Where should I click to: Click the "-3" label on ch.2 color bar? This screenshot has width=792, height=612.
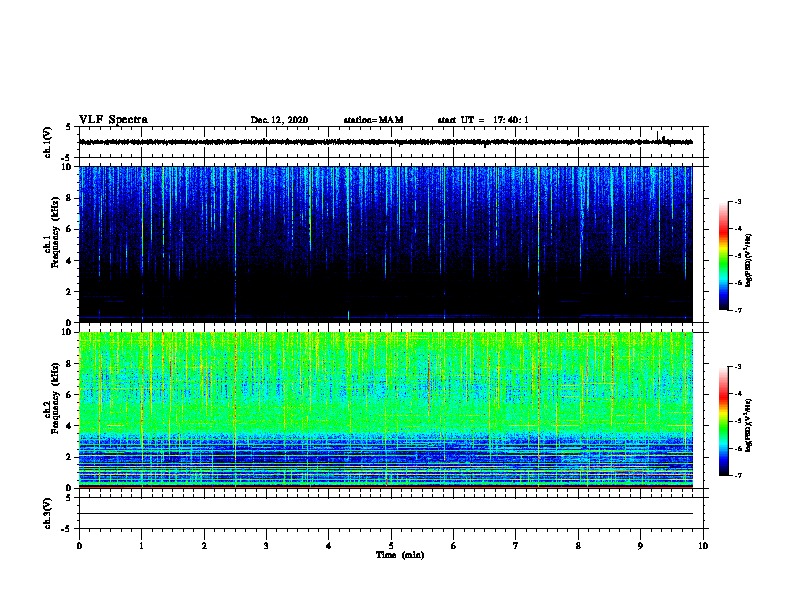click(x=737, y=367)
